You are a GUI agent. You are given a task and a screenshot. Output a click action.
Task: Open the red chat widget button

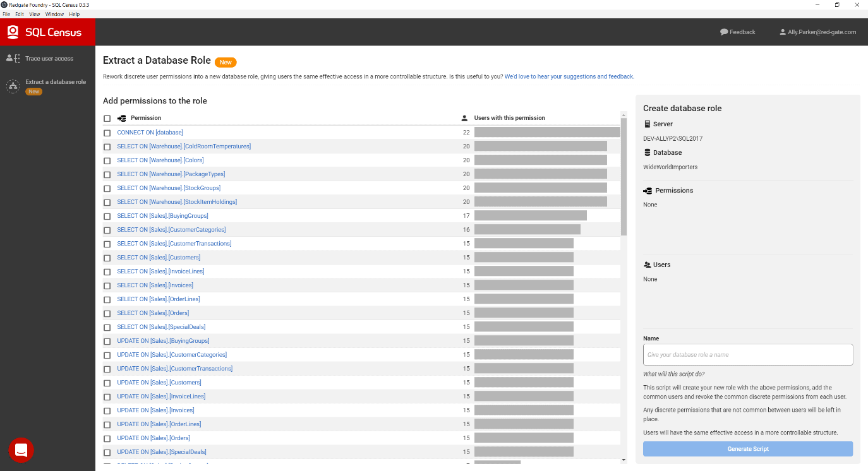tap(21, 450)
